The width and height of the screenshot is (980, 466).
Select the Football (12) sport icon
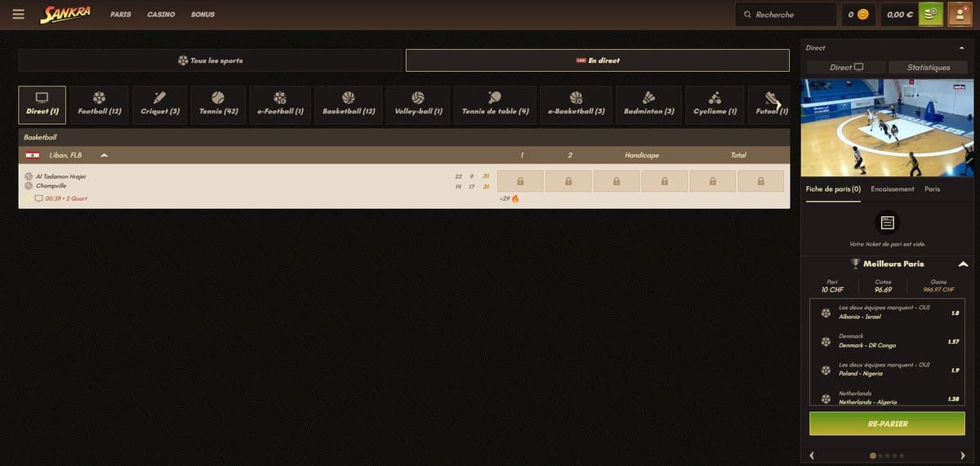pyautogui.click(x=99, y=105)
